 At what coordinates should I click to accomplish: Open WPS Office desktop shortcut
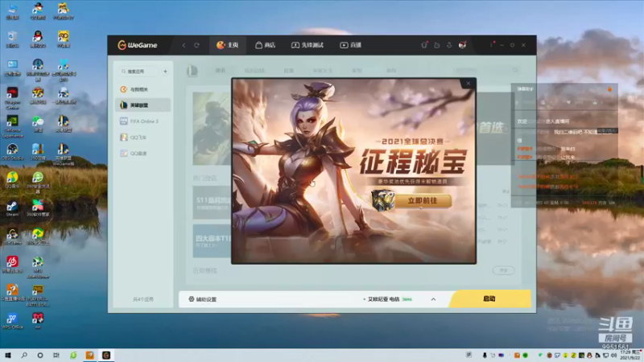coord(12,321)
